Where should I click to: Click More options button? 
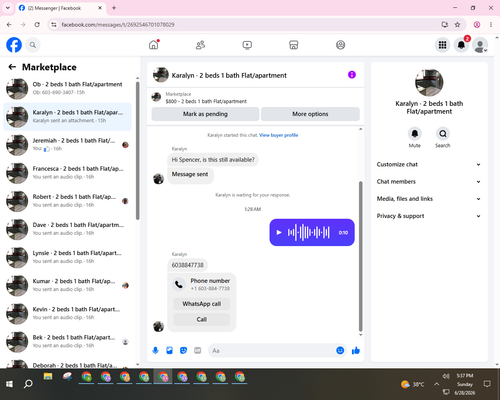click(x=310, y=114)
